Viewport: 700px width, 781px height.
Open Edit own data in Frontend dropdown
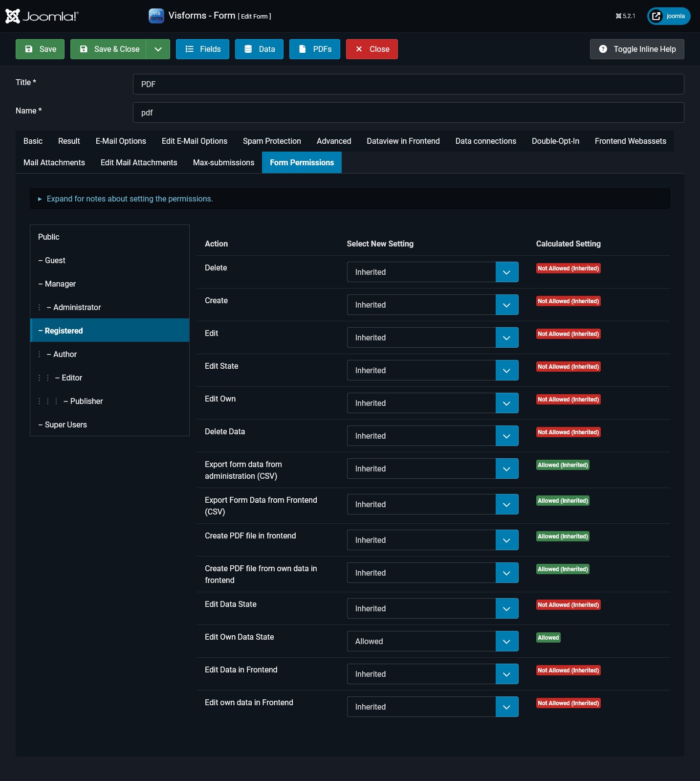[433, 707]
